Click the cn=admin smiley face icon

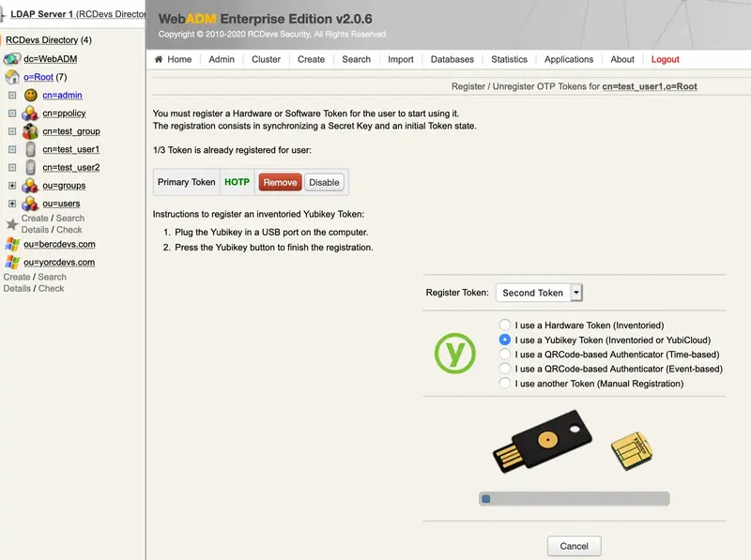click(x=31, y=96)
